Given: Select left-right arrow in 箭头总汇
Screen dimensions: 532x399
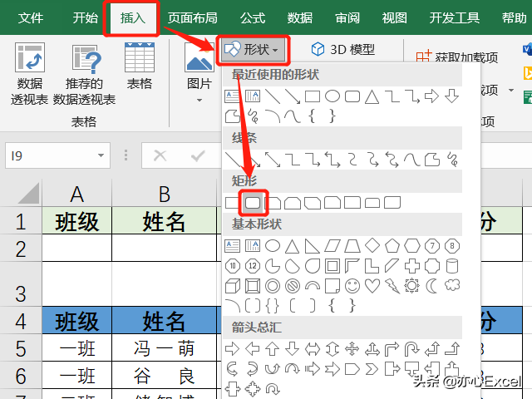Looking at the screenshot, I should coord(313,348).
